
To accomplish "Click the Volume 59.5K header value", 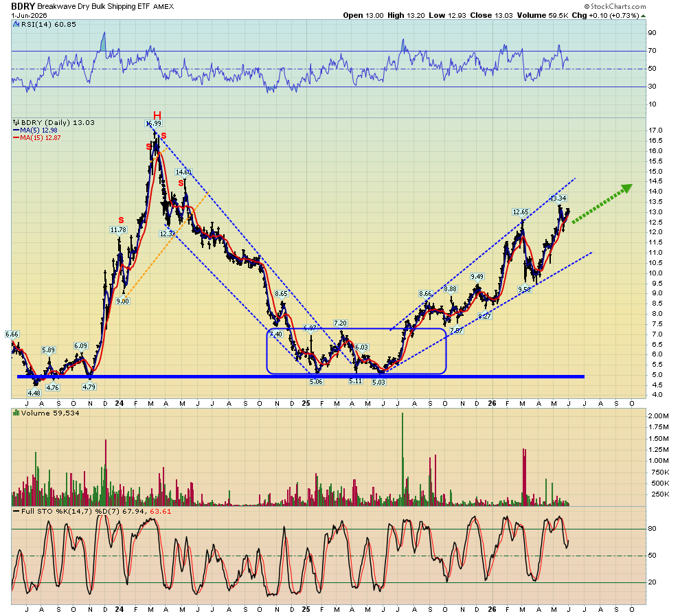I will (543, 16).
